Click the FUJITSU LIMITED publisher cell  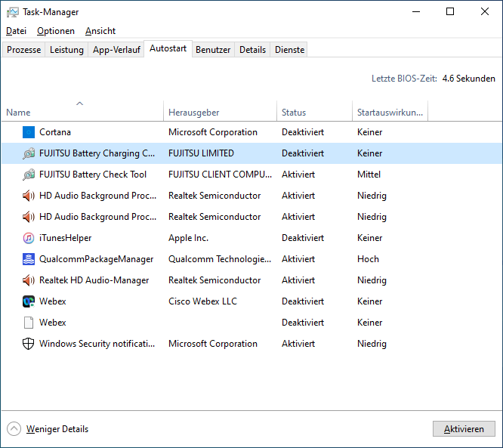coord(201,153)
